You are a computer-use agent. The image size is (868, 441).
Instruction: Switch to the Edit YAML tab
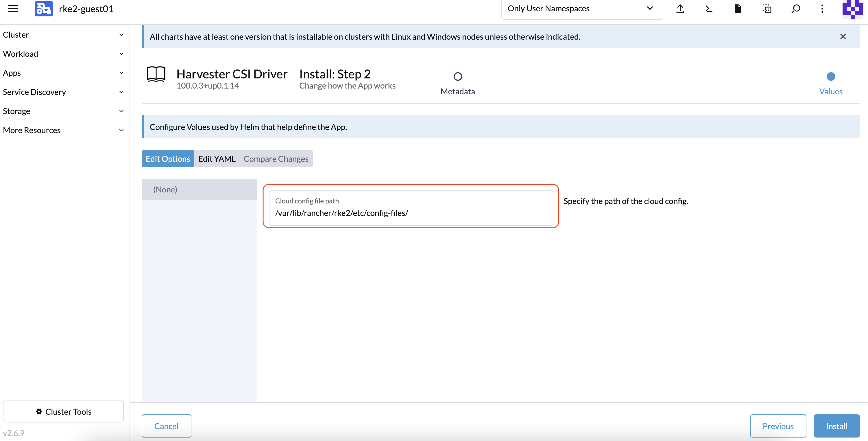click(217, 159)
